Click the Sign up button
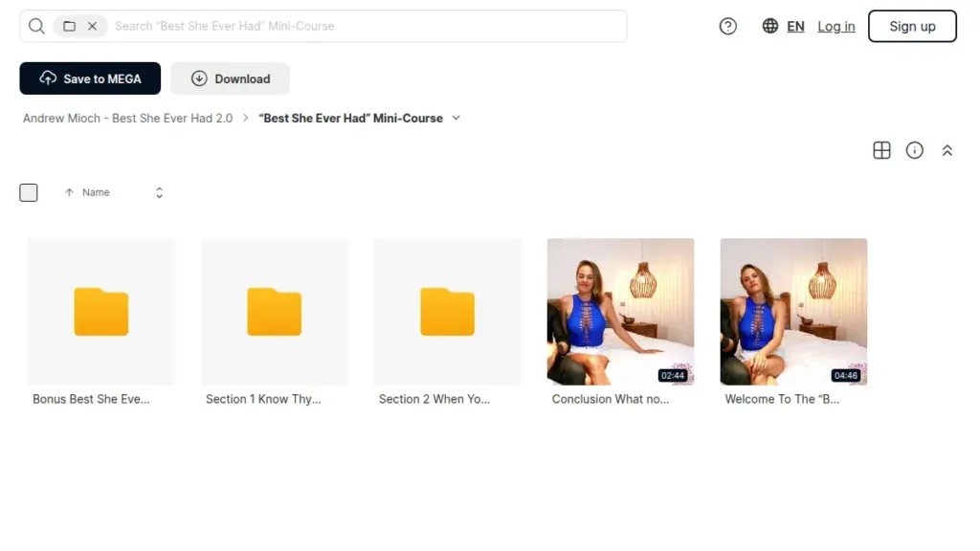This screenshot has height=551, width=980. pos(912,26)
